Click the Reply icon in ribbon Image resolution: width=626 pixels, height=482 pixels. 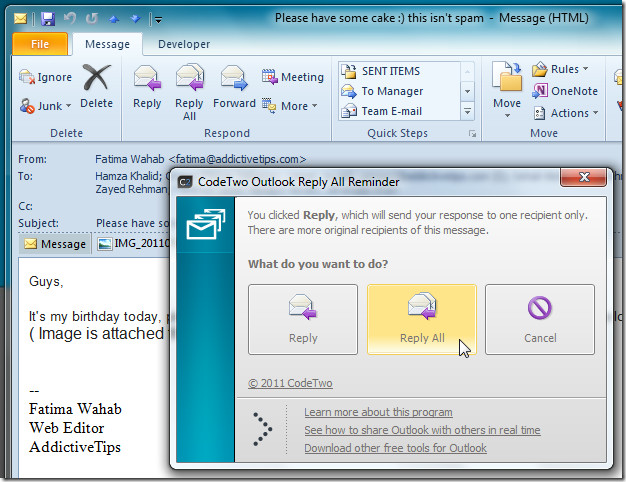[x=147, y=87]
